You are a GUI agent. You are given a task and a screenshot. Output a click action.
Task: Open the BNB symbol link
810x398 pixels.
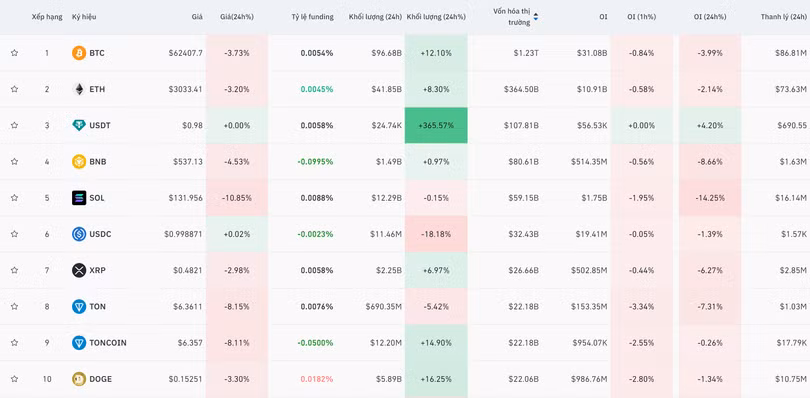tap(98, 161)
